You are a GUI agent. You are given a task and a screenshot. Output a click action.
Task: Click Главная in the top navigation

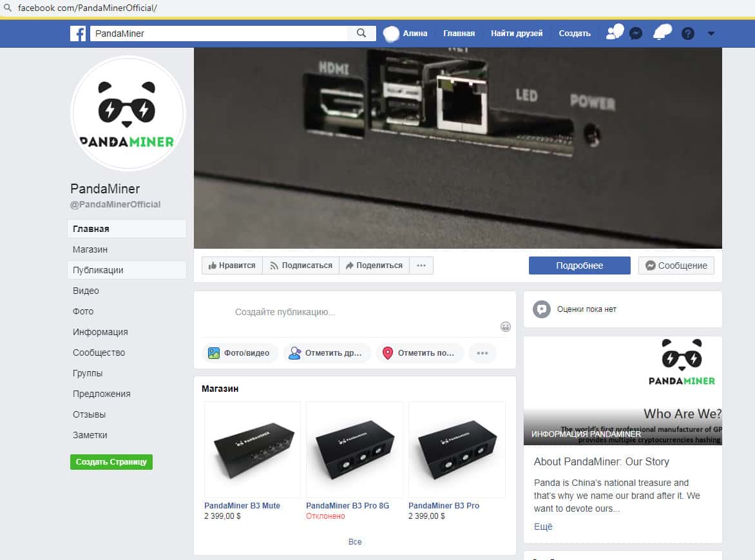459,34
